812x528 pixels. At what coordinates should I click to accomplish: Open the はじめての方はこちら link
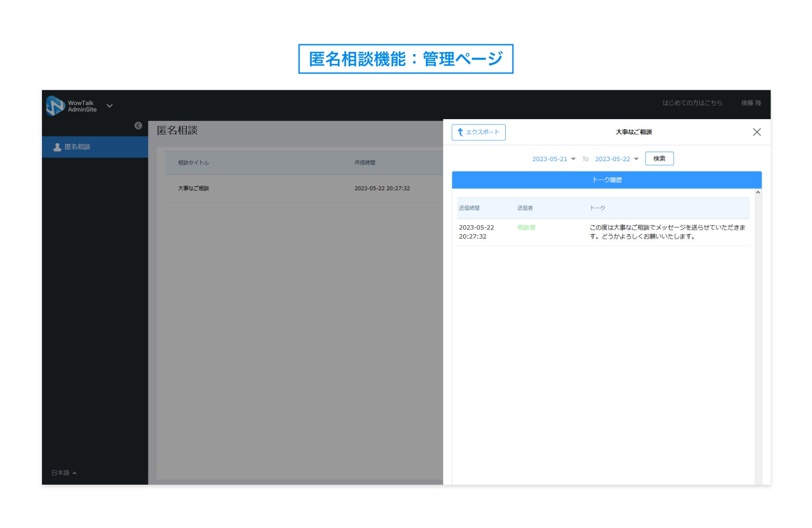tap(692, 103)
